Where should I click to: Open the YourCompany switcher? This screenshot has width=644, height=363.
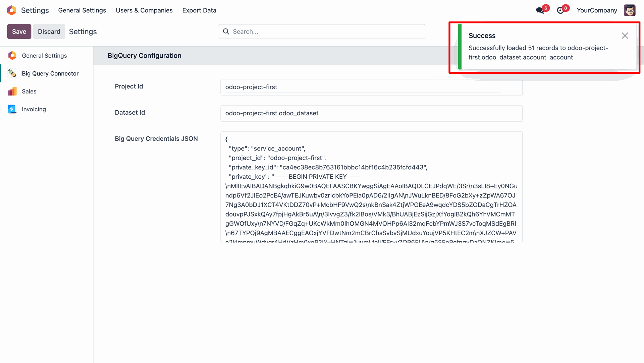(x=597, y=10)
